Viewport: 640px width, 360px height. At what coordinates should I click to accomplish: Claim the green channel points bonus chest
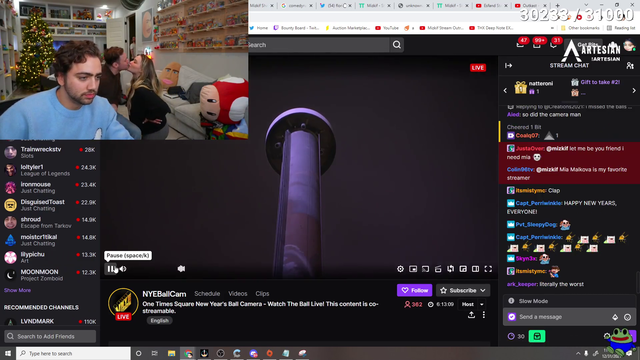click(x=537, y=336)
